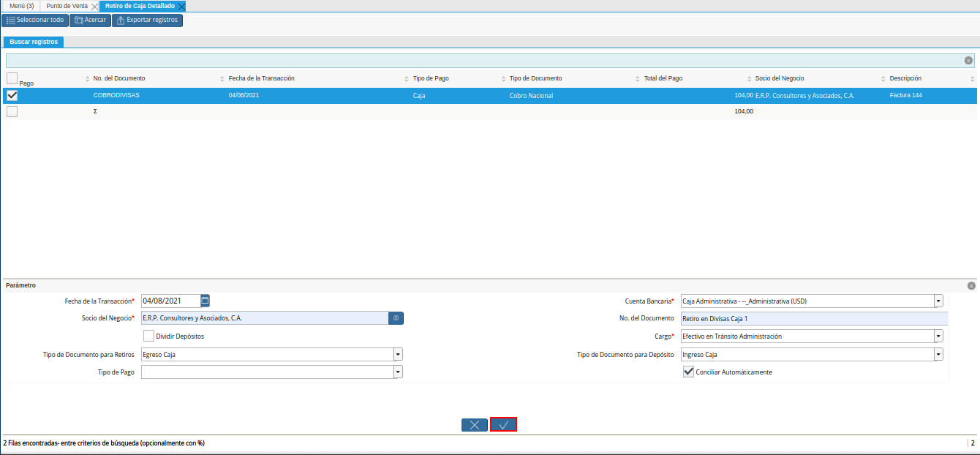Expand the Cuenta Bancaria dropdown
The width and height of the screenshot is (980, 455).
click(938, 301)
